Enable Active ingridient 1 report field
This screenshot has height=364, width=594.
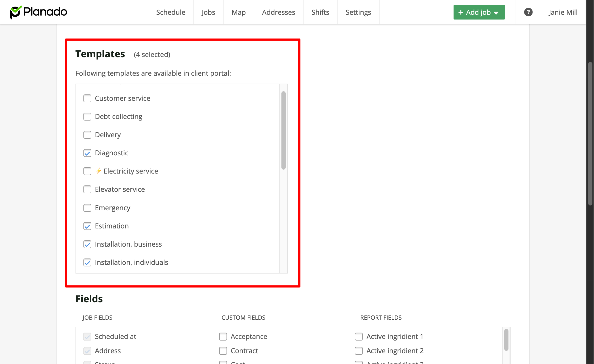point(359,337)
